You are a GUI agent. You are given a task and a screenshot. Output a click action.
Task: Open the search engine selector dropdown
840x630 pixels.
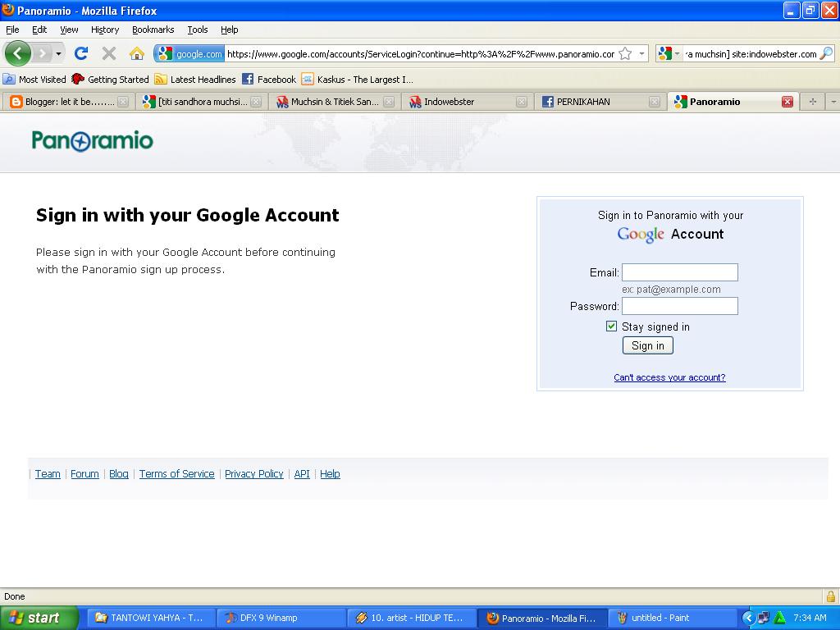[669, 53]
